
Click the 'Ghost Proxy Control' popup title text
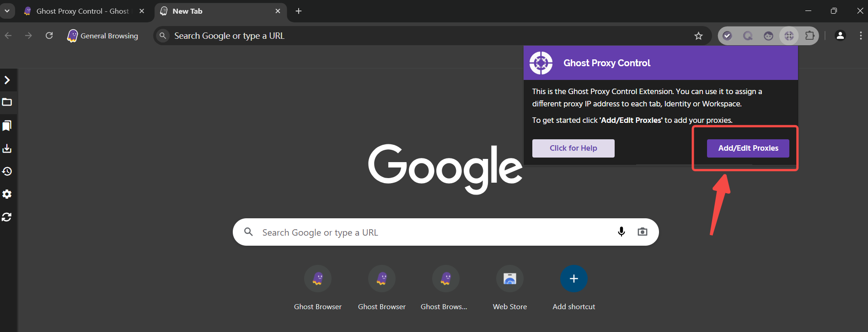(607, 63)
